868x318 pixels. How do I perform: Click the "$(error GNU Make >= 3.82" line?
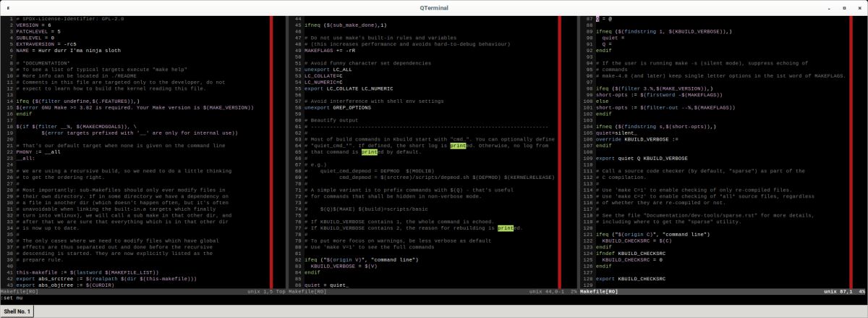pyautogui.click(x=135, y=107)
